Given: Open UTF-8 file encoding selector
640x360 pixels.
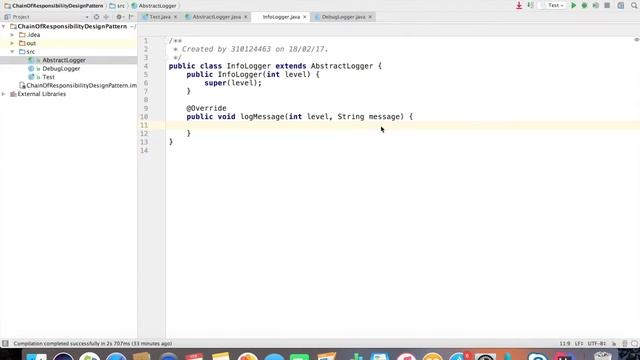Looking at the screenshot, I should coord(597,344).
